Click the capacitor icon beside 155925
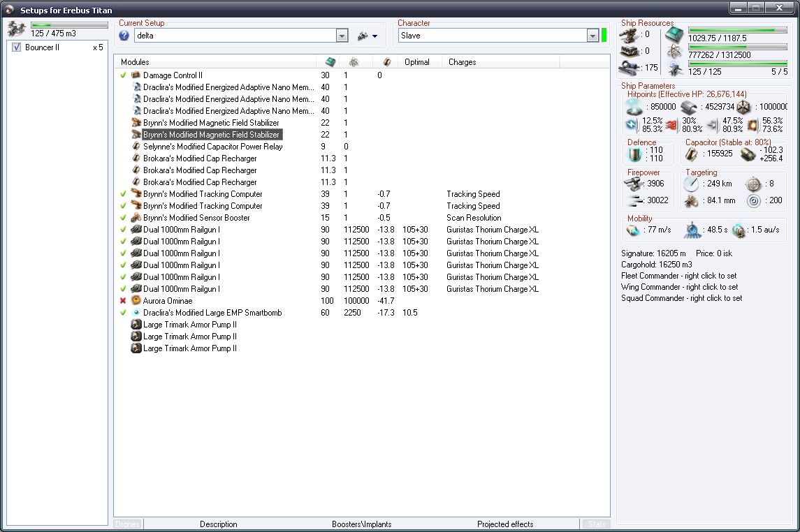Image resolution: width=800 pixels, height=532 pixels. pyautogui.click(x=691, y=154)
